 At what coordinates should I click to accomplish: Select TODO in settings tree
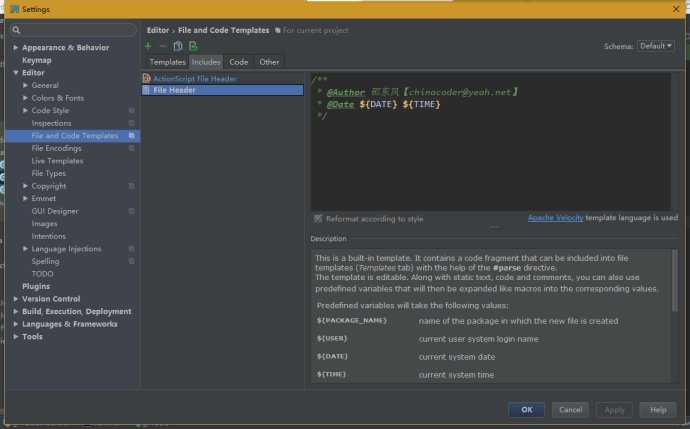pos(42,274)
